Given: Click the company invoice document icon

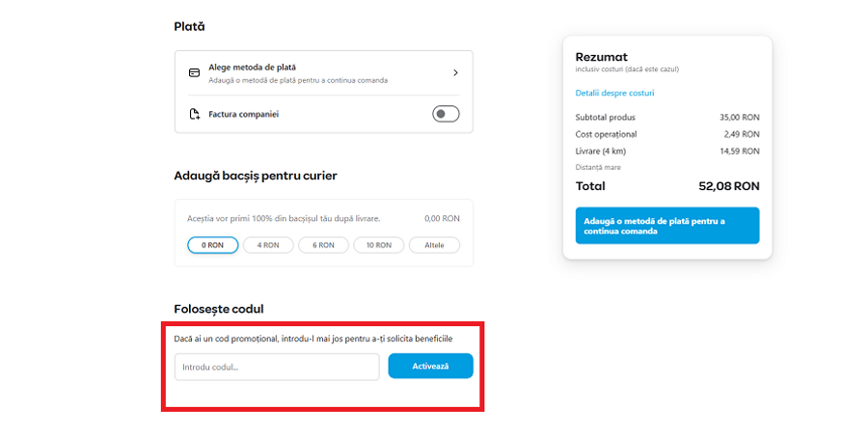Looking at the screenshot, I should point(194,114).
